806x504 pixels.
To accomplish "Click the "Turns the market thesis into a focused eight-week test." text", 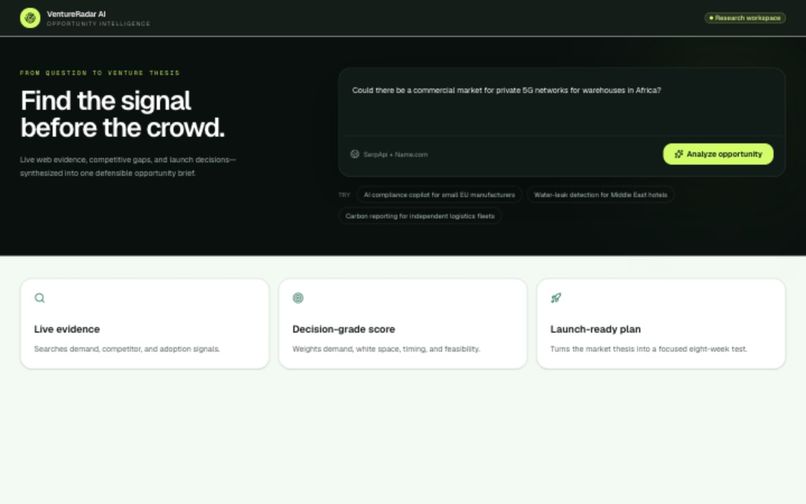I will tap(648, 349).
